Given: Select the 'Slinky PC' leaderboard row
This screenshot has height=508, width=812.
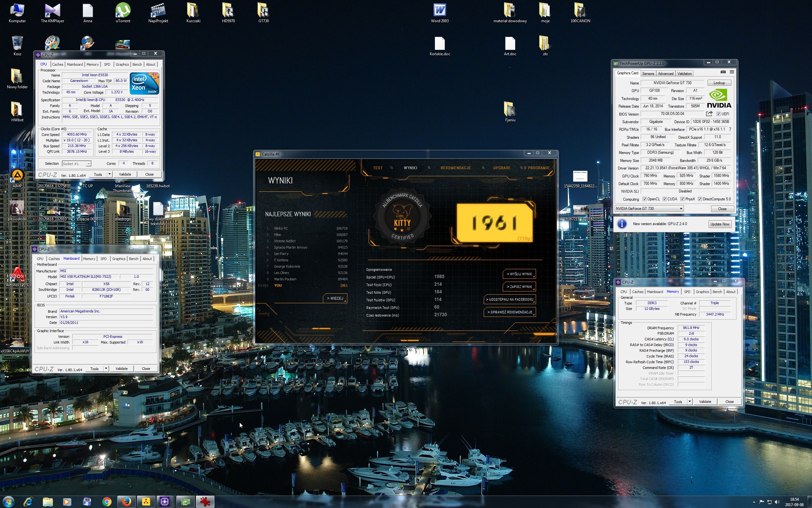Looking at the screenshot, I should point(307,228).
